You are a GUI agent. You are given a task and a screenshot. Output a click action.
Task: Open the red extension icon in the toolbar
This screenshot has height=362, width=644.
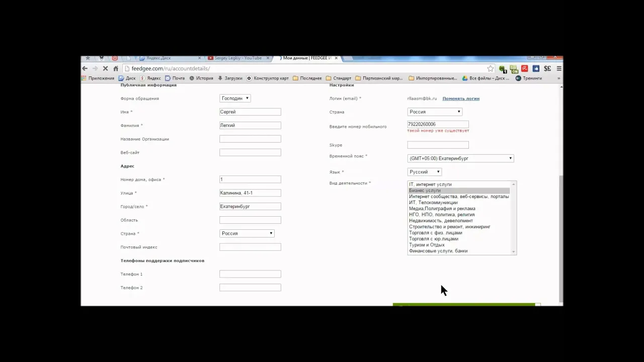pyautogui.click(x=525, y=68)
